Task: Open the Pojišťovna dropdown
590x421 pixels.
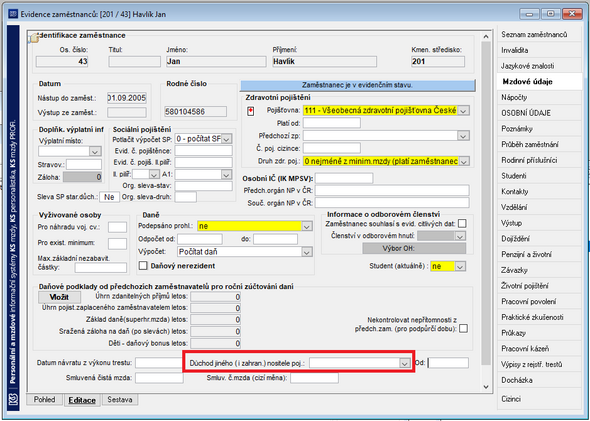Action: 463,111
